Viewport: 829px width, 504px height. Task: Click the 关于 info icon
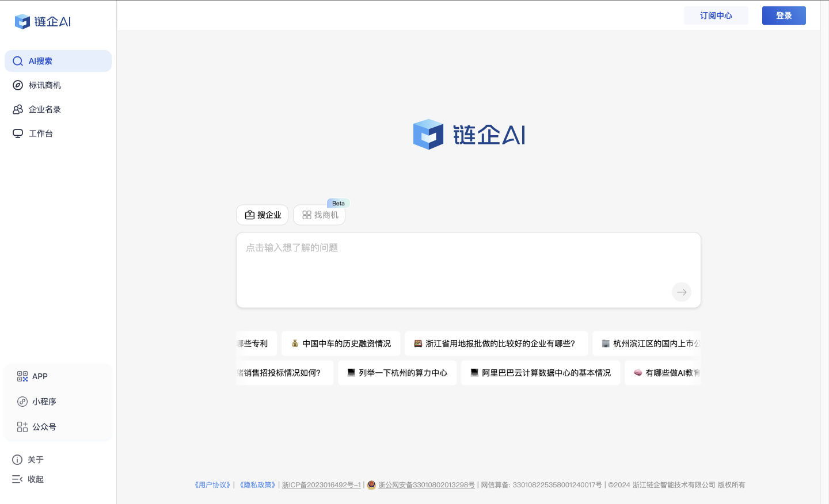[17, 460]
